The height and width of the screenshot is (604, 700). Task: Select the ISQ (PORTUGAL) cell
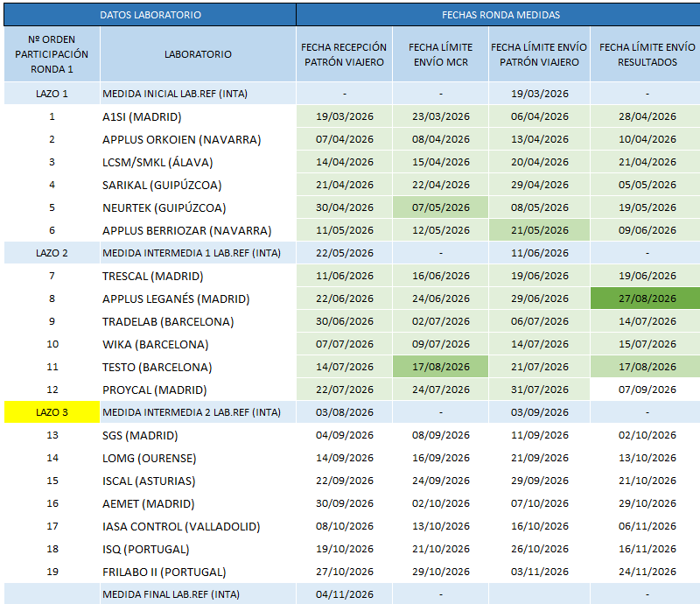(x=198, y=549)
